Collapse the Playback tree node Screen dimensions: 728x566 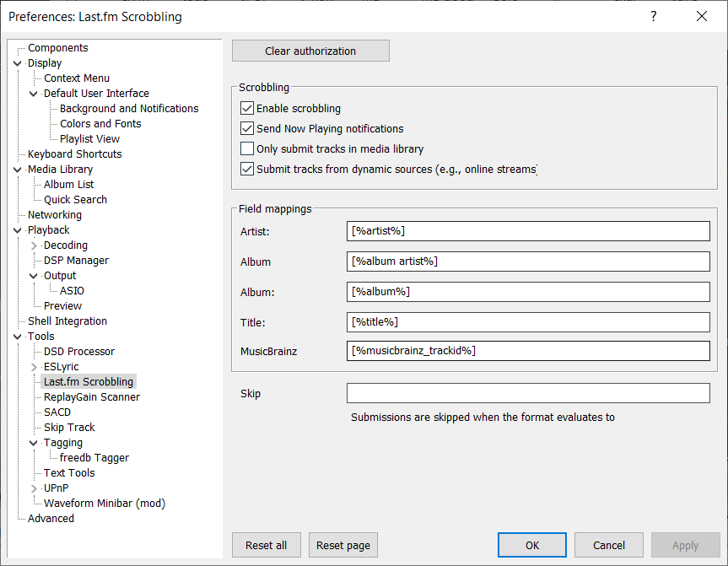point(17,230)
